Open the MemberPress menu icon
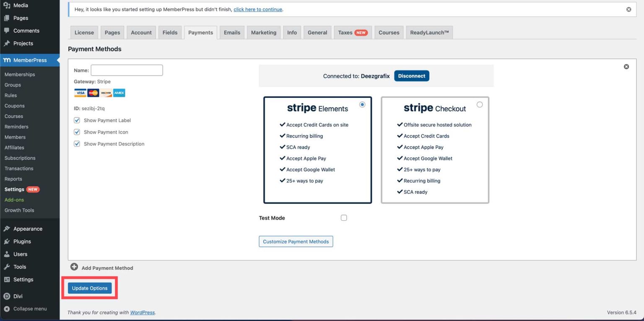This screenshot has height=321, width=644. [7, 60]
